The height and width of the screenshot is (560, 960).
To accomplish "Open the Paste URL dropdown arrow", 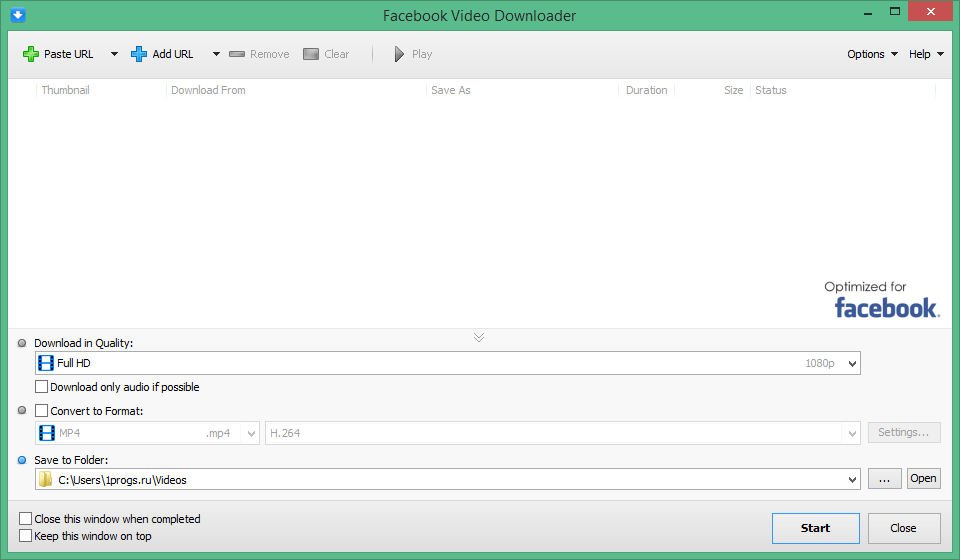I will click(x=114, y=54).
